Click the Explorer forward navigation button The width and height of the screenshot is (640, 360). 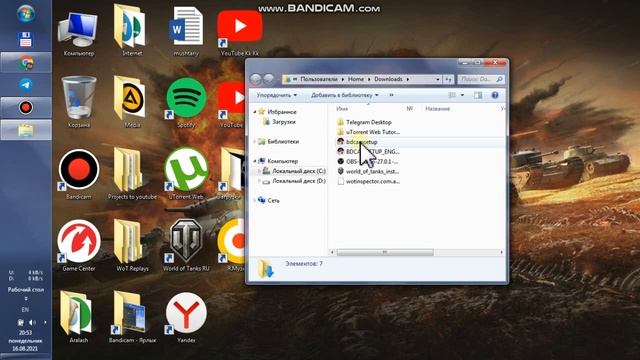(269, 79)
